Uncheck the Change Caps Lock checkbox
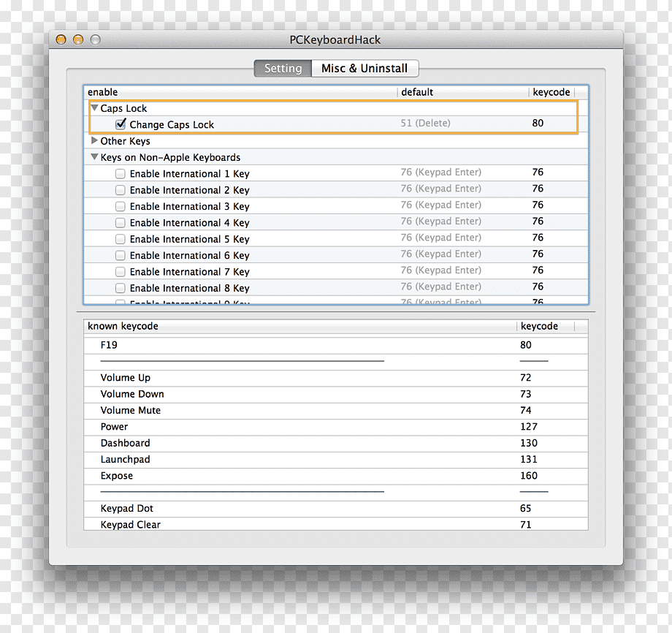 tap(121, 124)
